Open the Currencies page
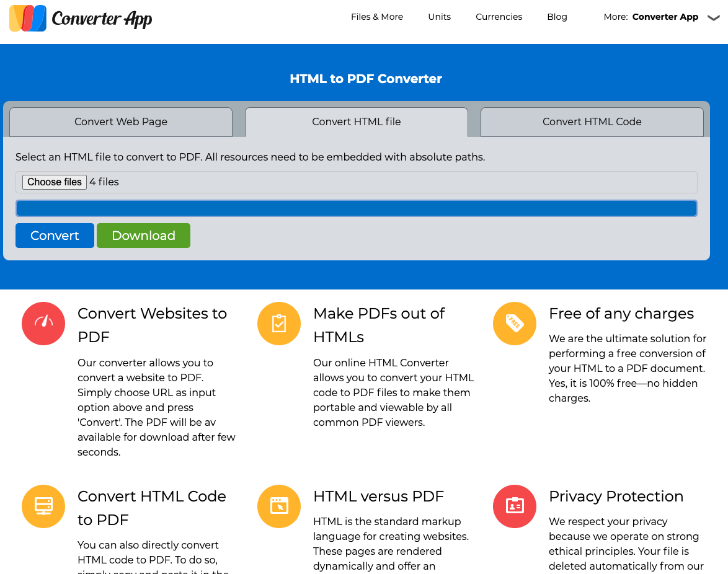Screen dimensions: 728x574 [499, 17]
